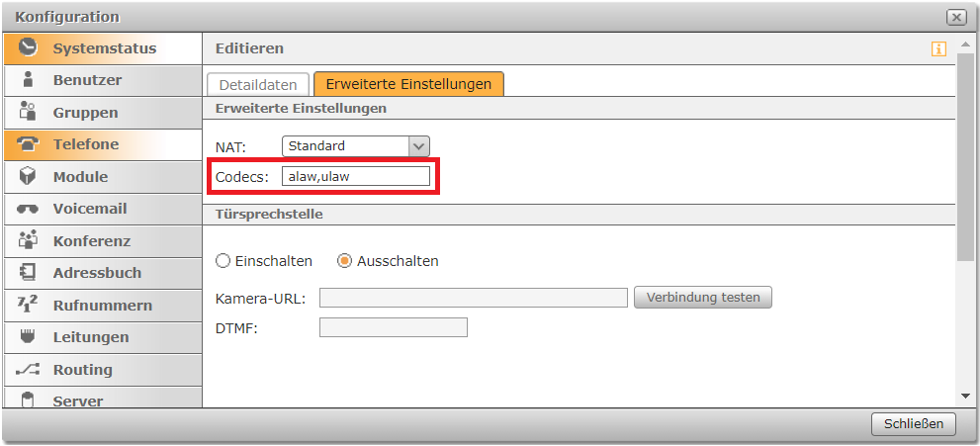Click the Rufnummern digits icon
The image size is (980, 446).
tap(28, 305)
